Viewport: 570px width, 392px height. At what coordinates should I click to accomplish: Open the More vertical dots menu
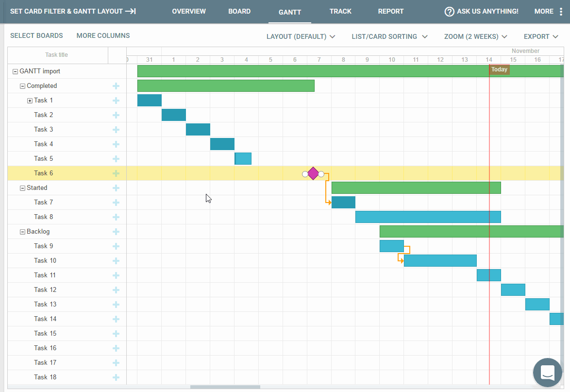(x=561, y=11)
